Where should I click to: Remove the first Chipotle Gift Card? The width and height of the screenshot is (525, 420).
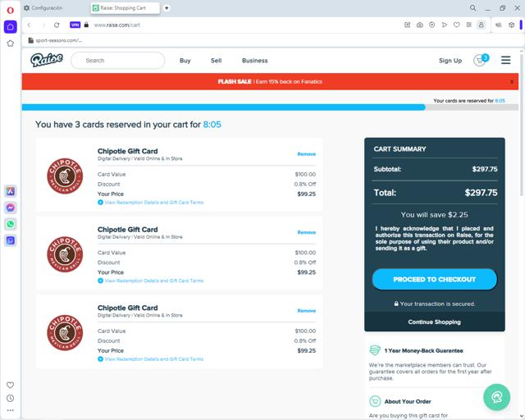point(306,154)
